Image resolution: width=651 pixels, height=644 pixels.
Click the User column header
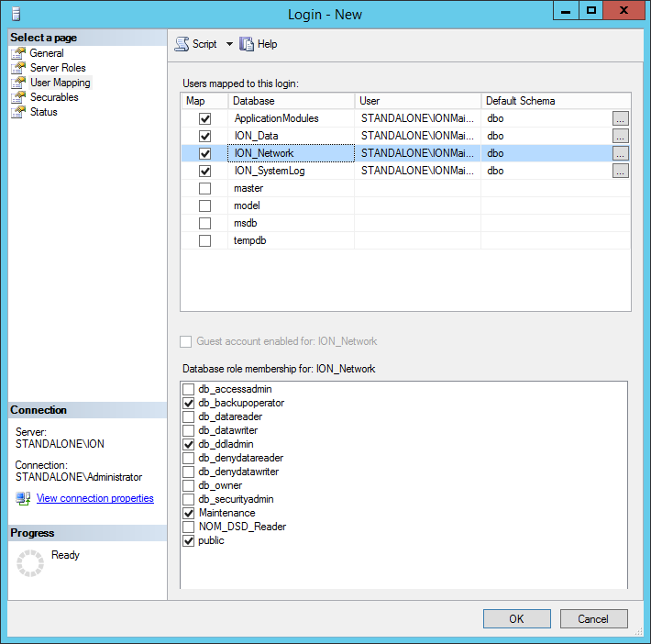click(418, 101)
